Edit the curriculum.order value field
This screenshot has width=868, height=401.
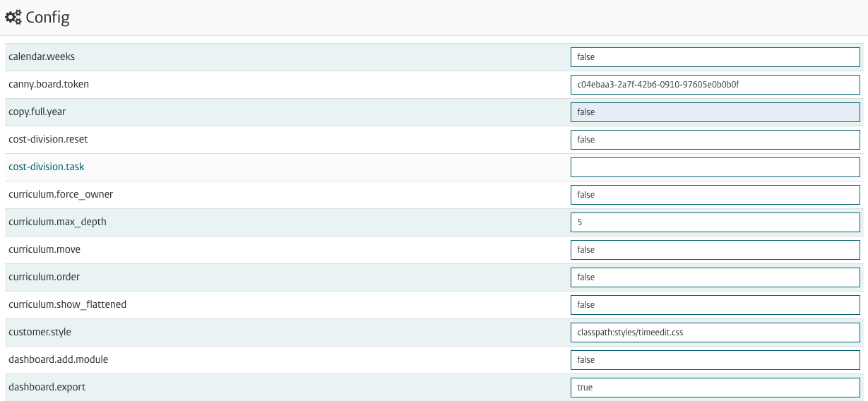coord(715,277)
